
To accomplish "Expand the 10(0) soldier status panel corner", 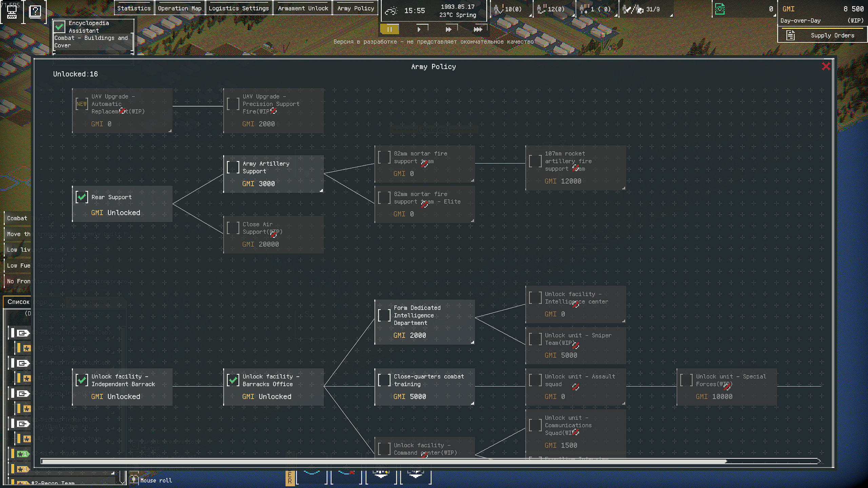I will point(530,16).
